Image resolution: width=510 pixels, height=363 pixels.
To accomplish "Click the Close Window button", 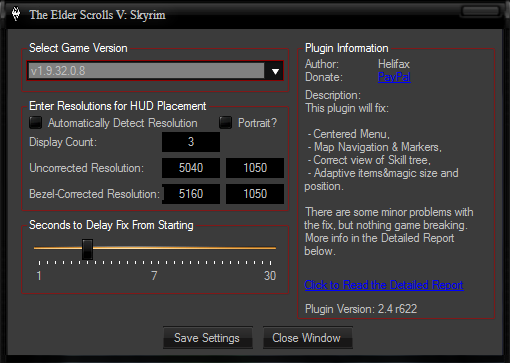I will coord(307,338).
